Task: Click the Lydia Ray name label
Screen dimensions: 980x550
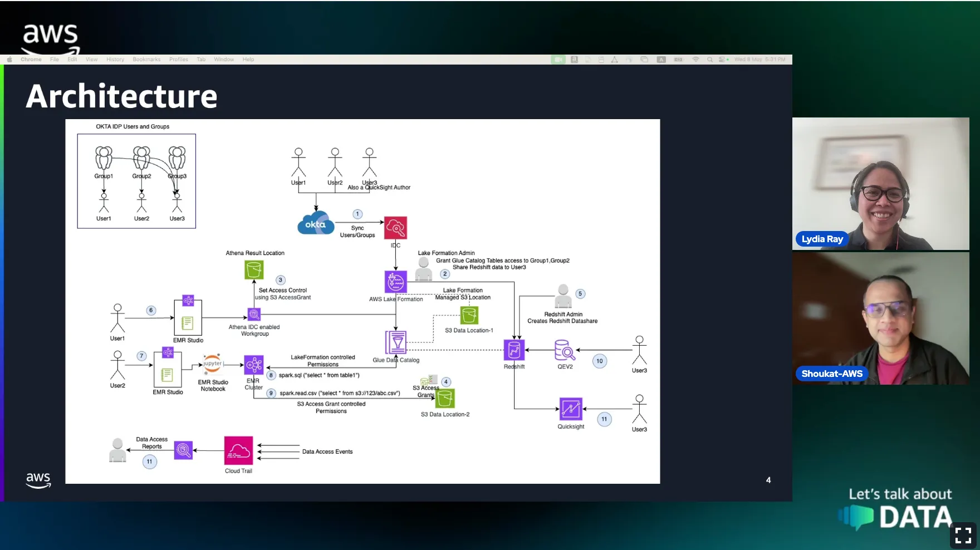Action: pos(822,239)
